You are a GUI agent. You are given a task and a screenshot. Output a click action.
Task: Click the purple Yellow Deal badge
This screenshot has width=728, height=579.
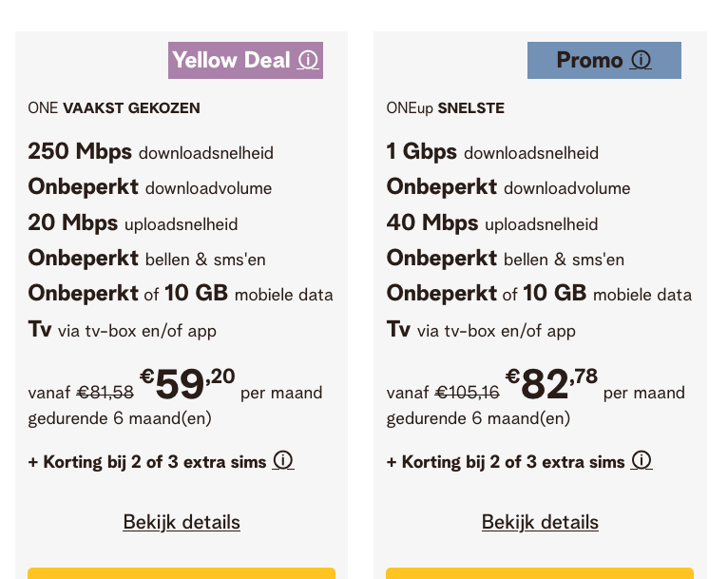click(x=233, y=60)
